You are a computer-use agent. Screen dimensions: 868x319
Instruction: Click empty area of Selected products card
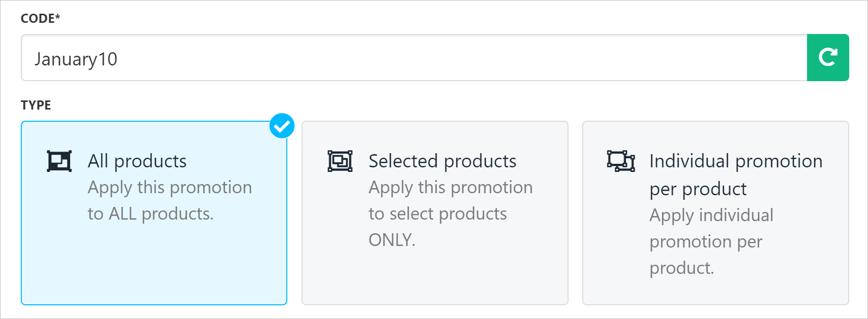pyautogui.click(x=435, y=279)
